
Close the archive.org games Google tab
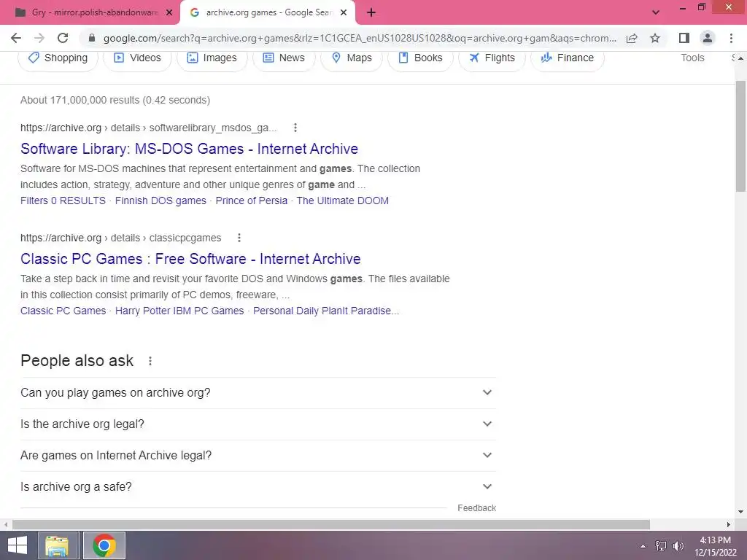344,13
